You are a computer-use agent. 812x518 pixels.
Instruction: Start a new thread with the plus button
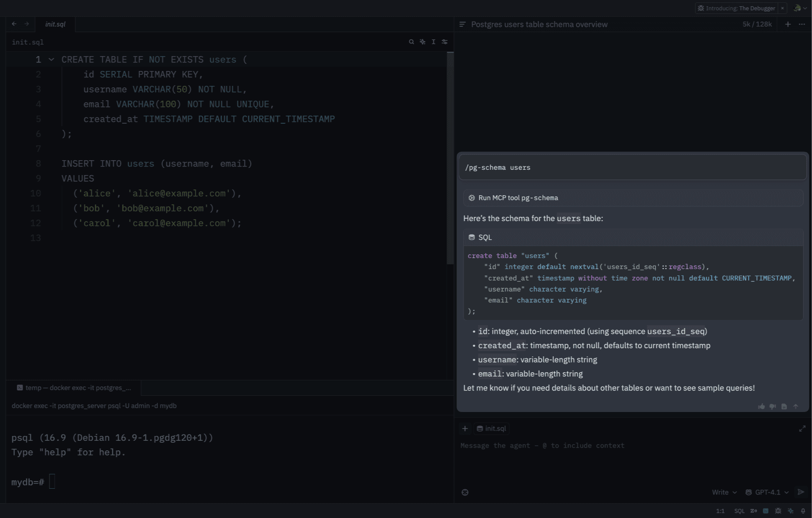coord(788,24)
